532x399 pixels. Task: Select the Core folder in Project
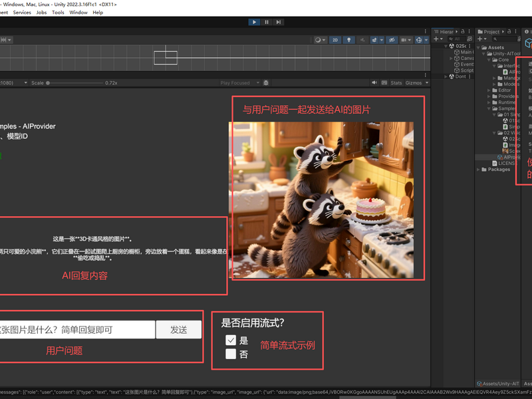click(x=501, y=60)
